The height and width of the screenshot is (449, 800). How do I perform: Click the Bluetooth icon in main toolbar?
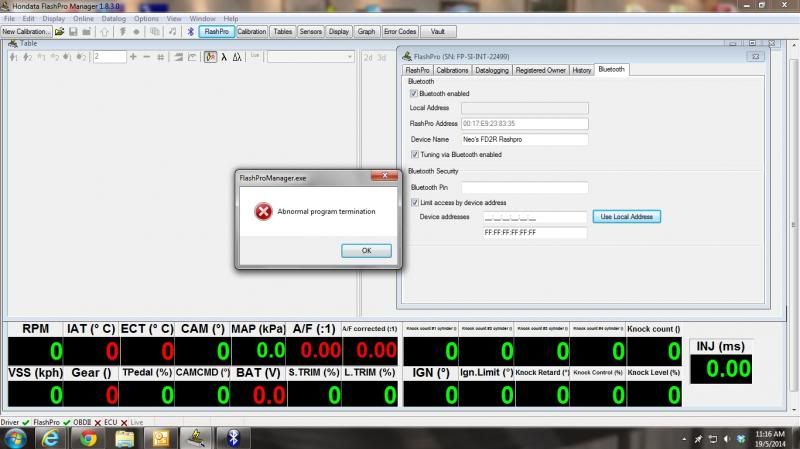[x=191, y=32]
